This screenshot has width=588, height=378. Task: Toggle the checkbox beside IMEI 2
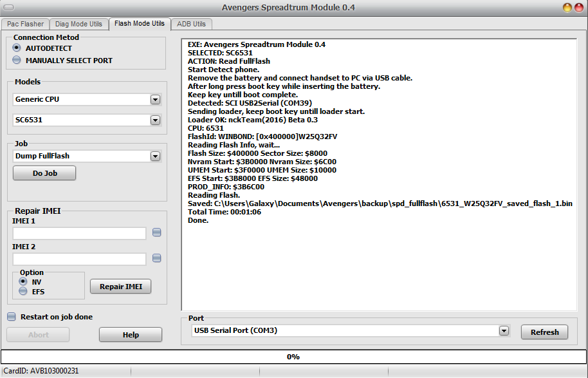coord(157,258)
